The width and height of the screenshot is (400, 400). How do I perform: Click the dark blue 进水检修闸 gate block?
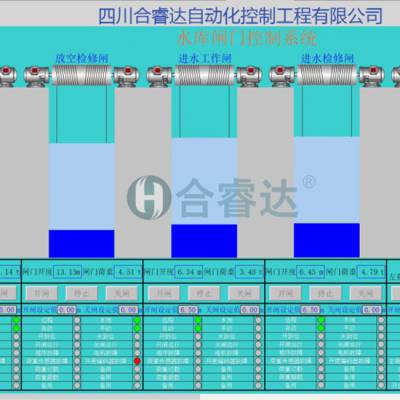tap(327, 240)
